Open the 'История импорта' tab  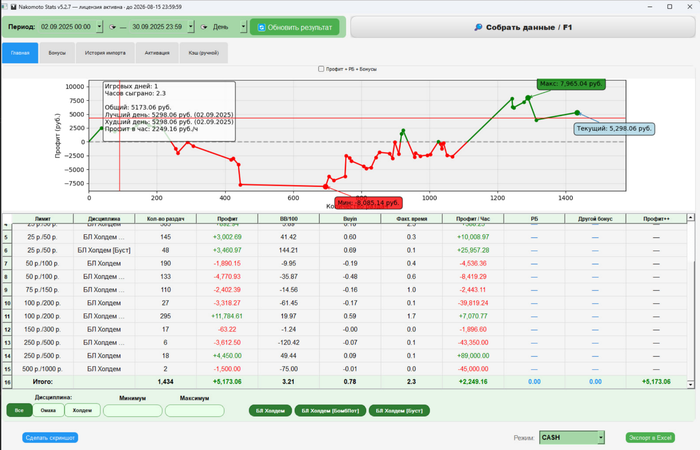(x=105, y=53)
